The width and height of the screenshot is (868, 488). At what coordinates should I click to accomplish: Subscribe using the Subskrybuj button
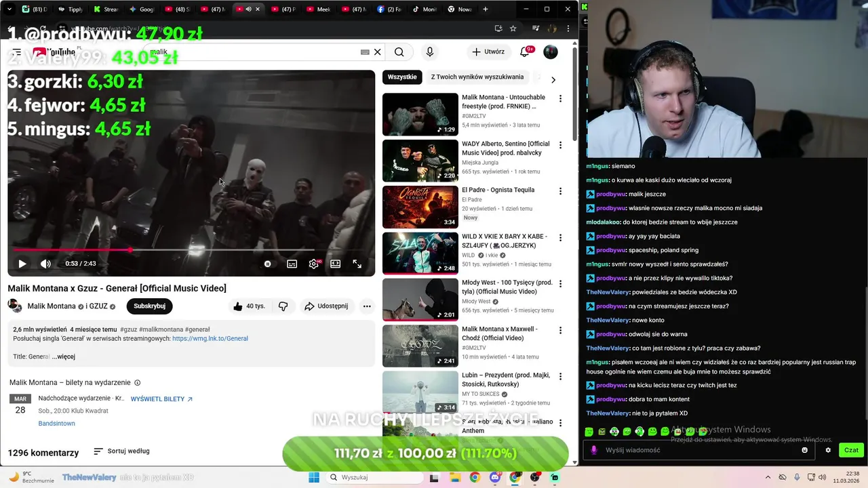click(x=149, y=306)
